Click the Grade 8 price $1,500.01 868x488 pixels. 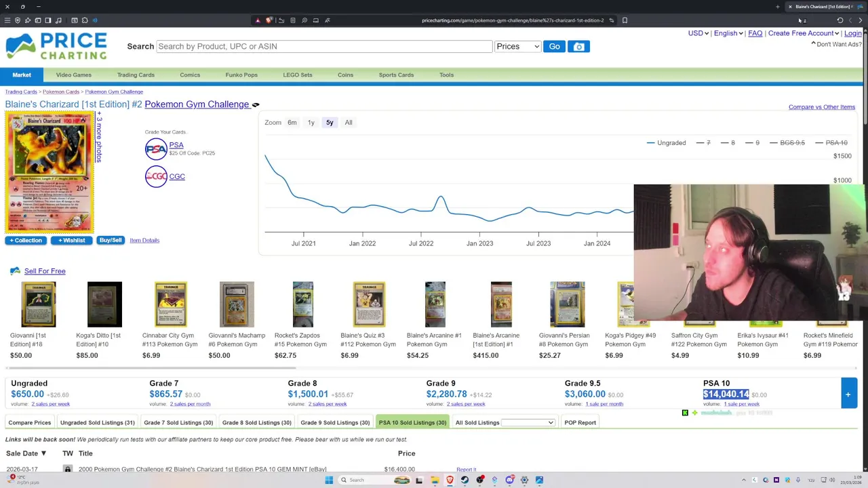[x=308, y=394]
